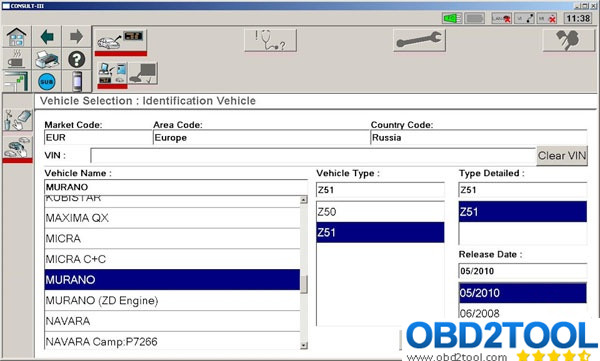
Task: Click the Vehicle Type field showing Z51
Action: click(380, 190)
